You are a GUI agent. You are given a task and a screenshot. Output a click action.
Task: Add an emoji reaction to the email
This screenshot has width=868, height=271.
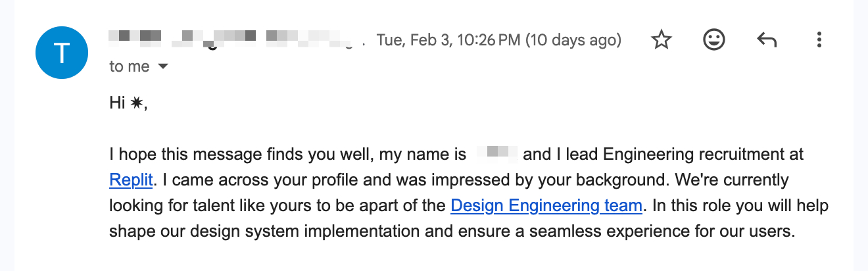713,41
